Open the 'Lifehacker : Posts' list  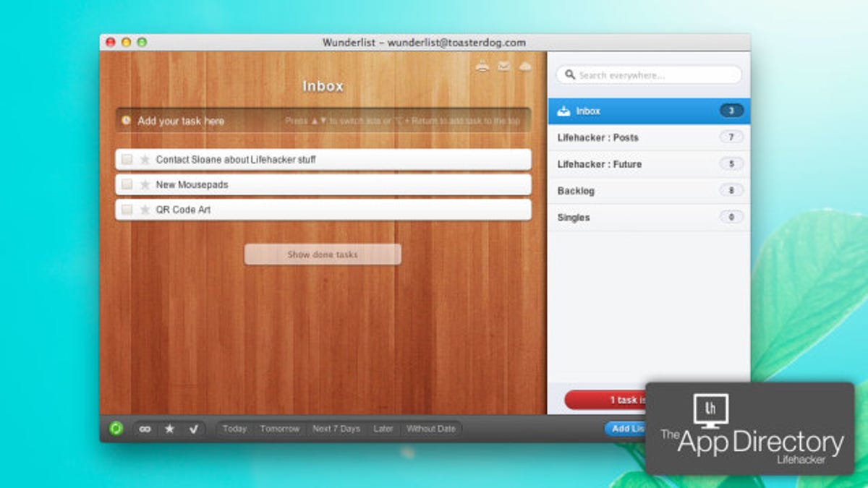click(649, 137)
